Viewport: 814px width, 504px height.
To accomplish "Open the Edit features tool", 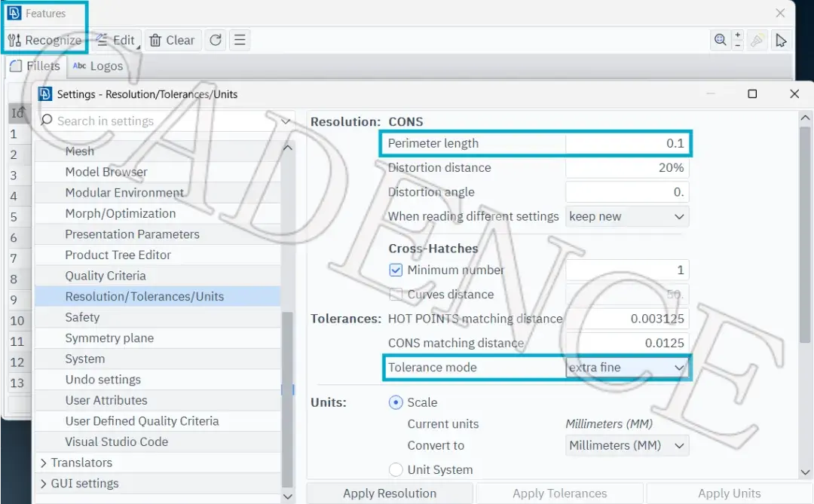I will (x=116, y=41).
